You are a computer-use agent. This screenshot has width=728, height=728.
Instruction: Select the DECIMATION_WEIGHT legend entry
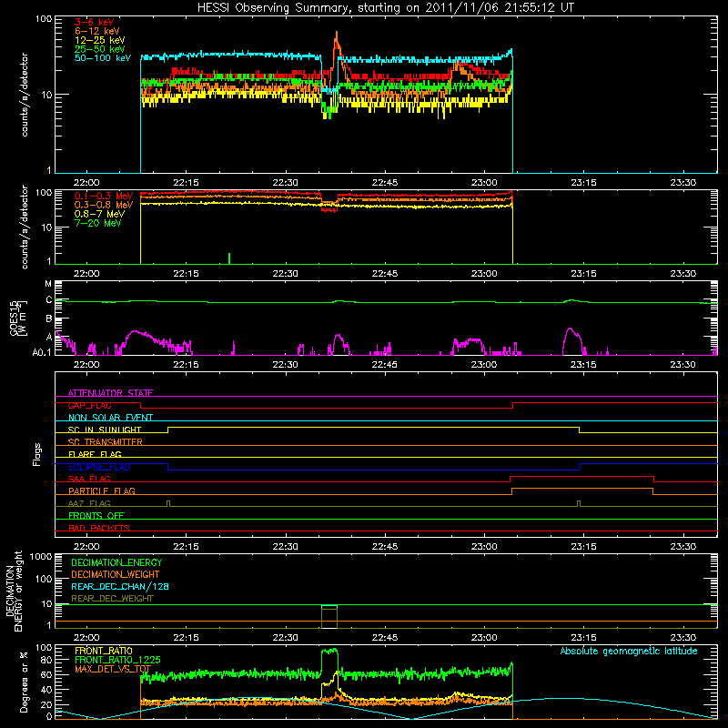(116, 575)
